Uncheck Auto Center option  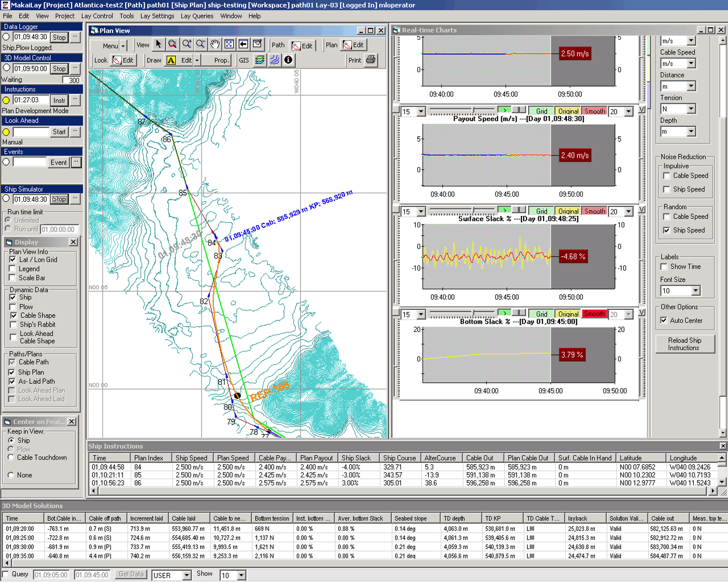pos(664,320)
